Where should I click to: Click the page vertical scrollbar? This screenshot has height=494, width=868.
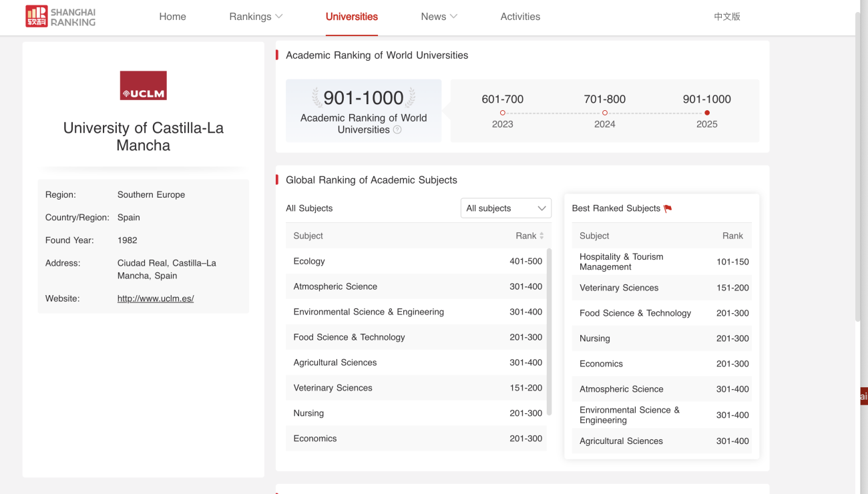tap(858, 167)
